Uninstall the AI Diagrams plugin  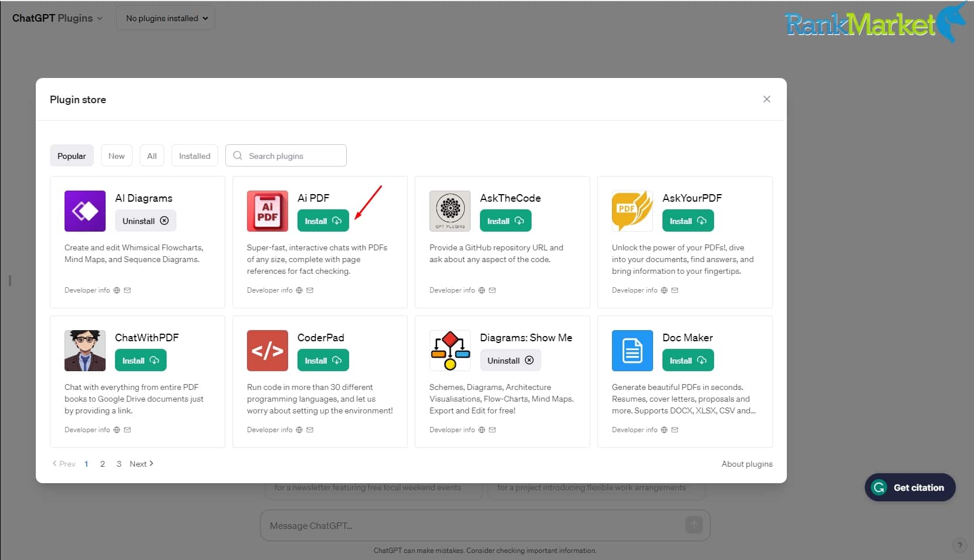pyautogui.click(x=146, y=220)
